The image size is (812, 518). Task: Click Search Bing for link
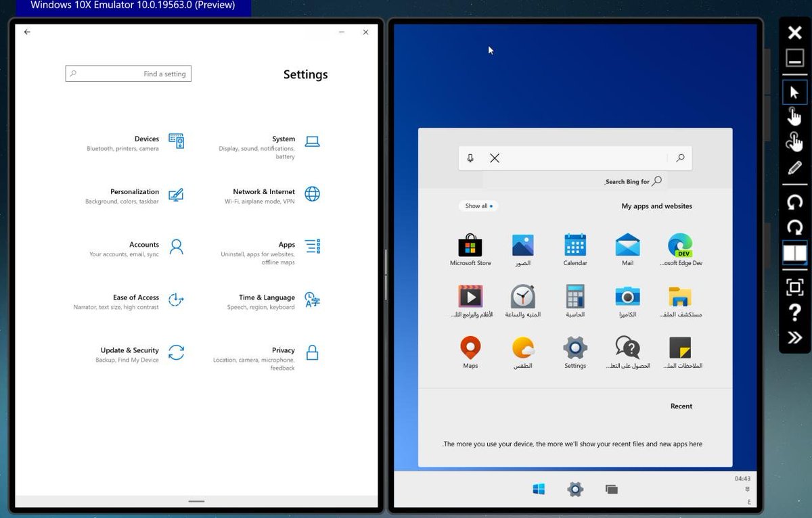633,181
